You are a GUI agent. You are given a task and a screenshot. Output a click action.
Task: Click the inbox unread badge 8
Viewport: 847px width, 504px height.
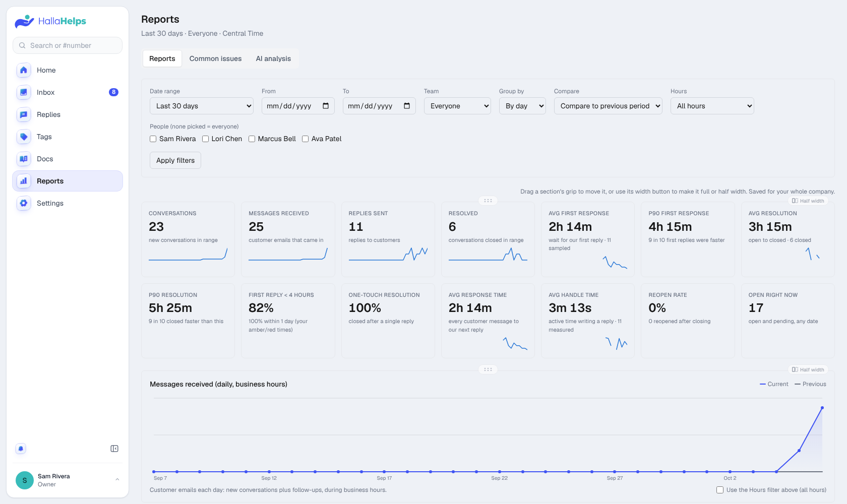113,92
